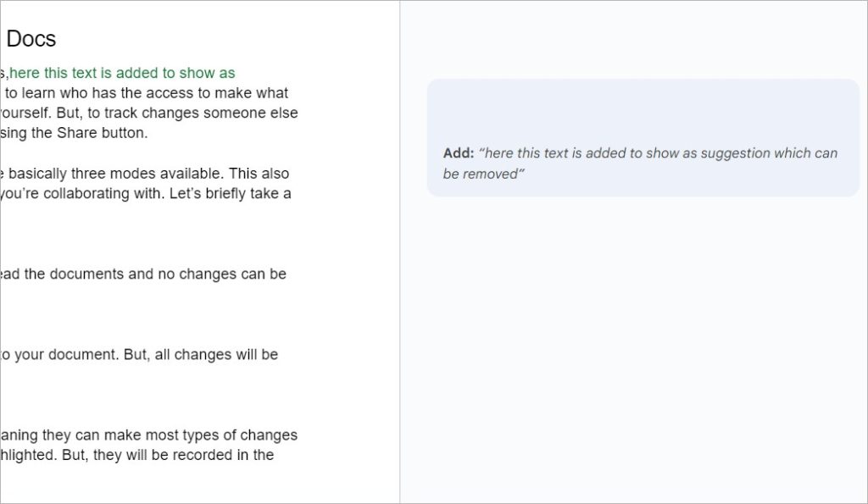Click the line 'yourself. But, to track changes'
Image resolution: width=868 pixels, height=504 pixels.
pyautogui.click(x=148, y=113)
